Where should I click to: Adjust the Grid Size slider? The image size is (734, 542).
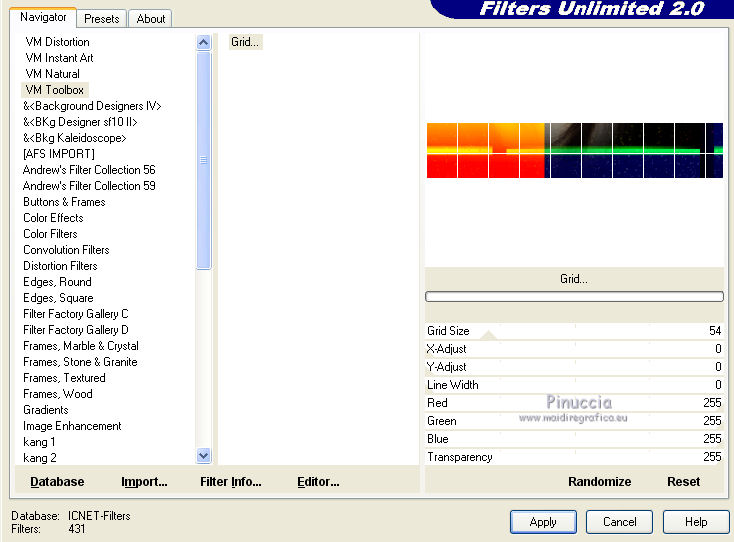coord(574,331)
